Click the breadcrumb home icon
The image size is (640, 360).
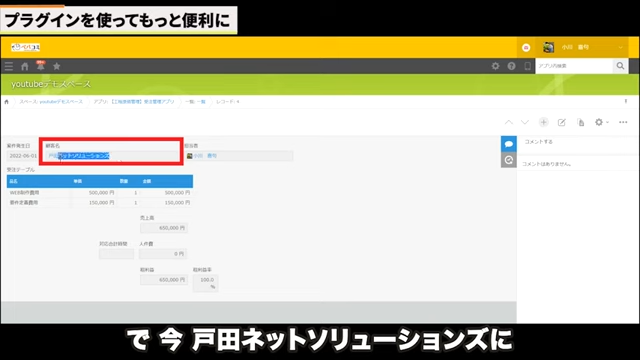7,102
